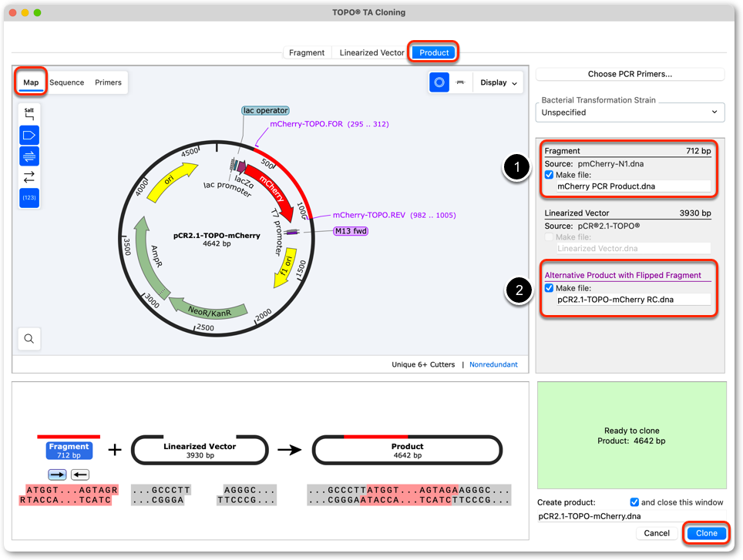Toggle 'and close this window' checkbox
This screenshot has height=560, width=743.
point(634,501)
